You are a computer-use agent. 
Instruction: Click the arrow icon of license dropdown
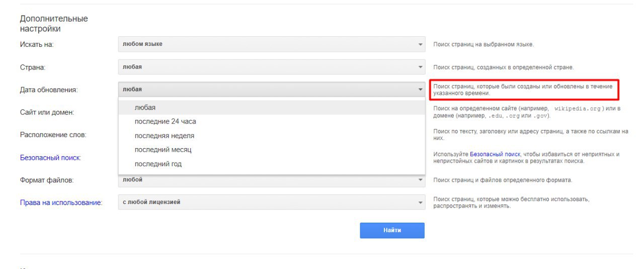421,203
